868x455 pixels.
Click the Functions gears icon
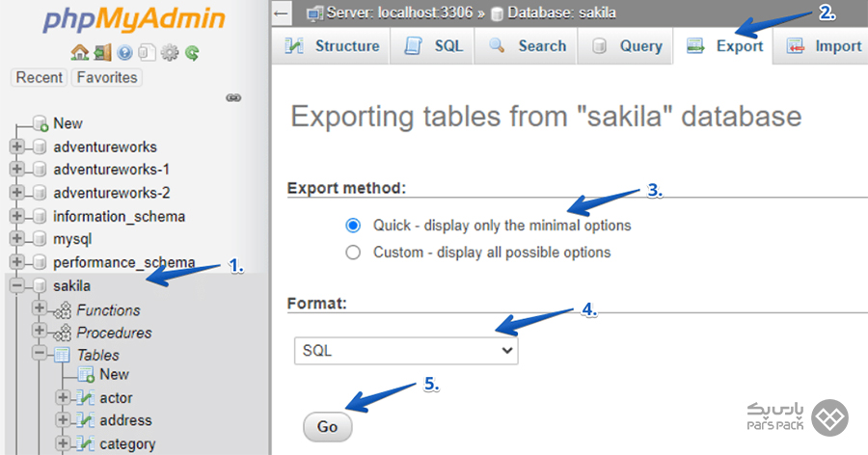pyautogui.click(x=64, y=310)
